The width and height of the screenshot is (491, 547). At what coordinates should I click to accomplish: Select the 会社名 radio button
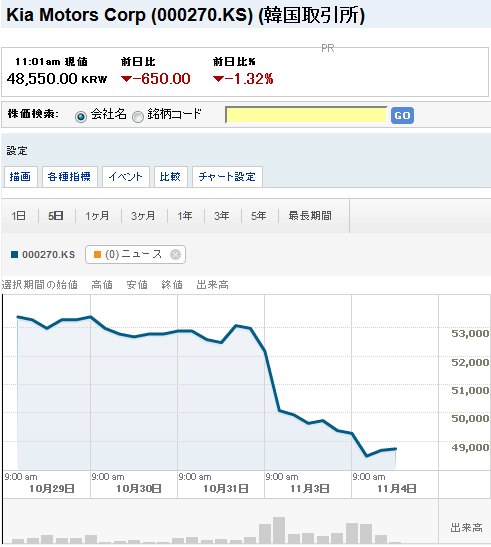coord(81,117)
